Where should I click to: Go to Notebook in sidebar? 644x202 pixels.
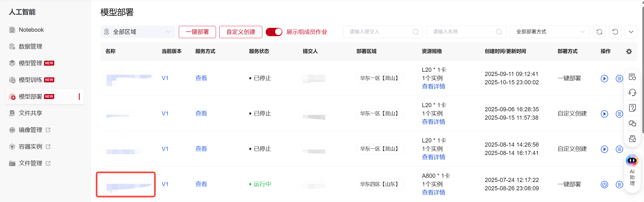pos(31,30)
